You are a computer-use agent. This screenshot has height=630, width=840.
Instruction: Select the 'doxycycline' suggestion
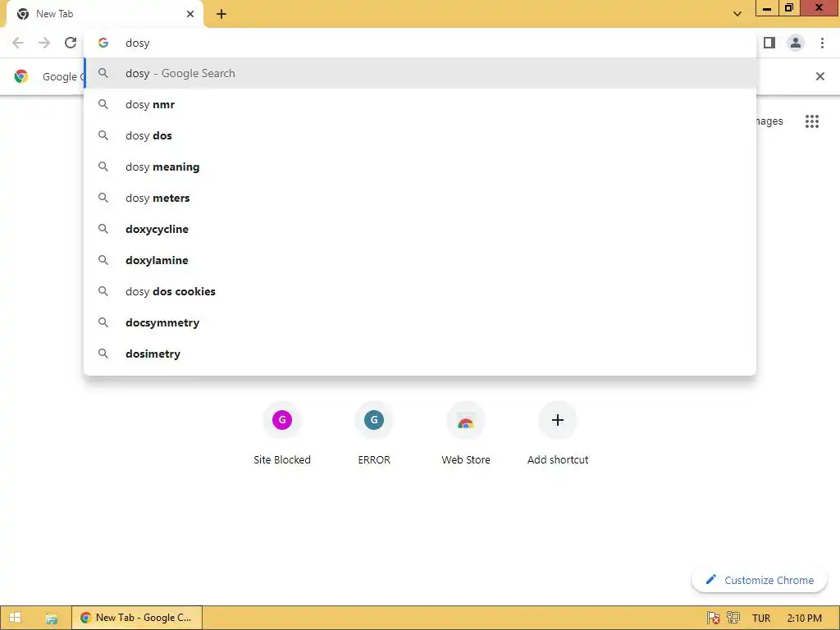tap(420, 229)
